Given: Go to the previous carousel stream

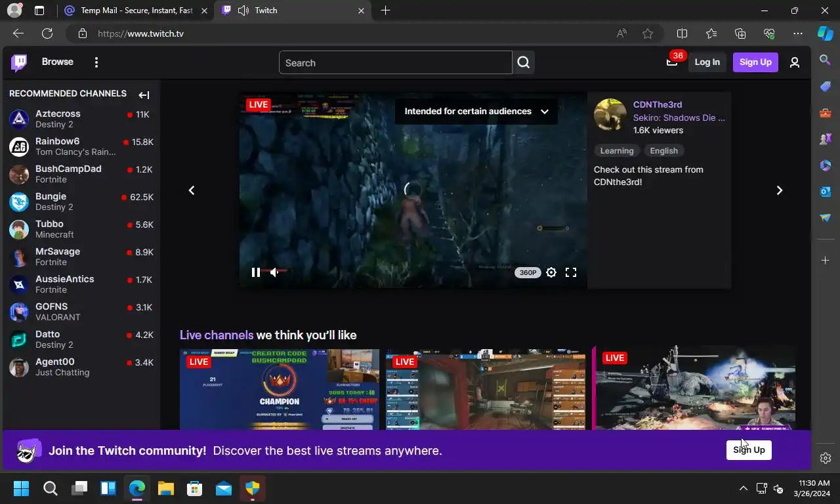Looking at the screenshot, I should point(192,190).
